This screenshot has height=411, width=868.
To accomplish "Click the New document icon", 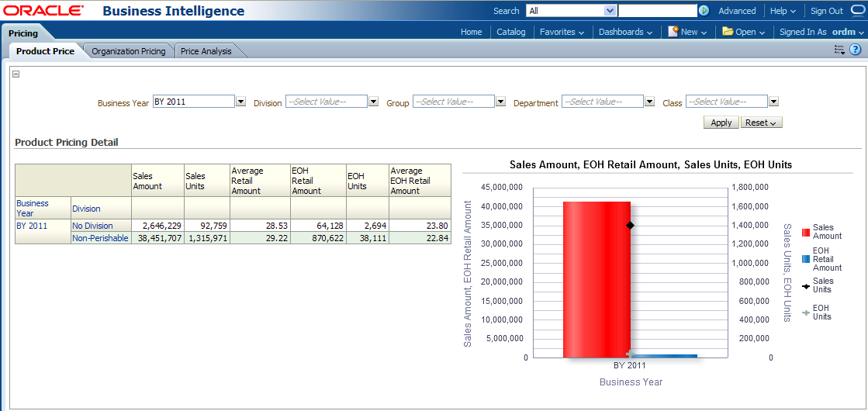I will click(673, 32).
